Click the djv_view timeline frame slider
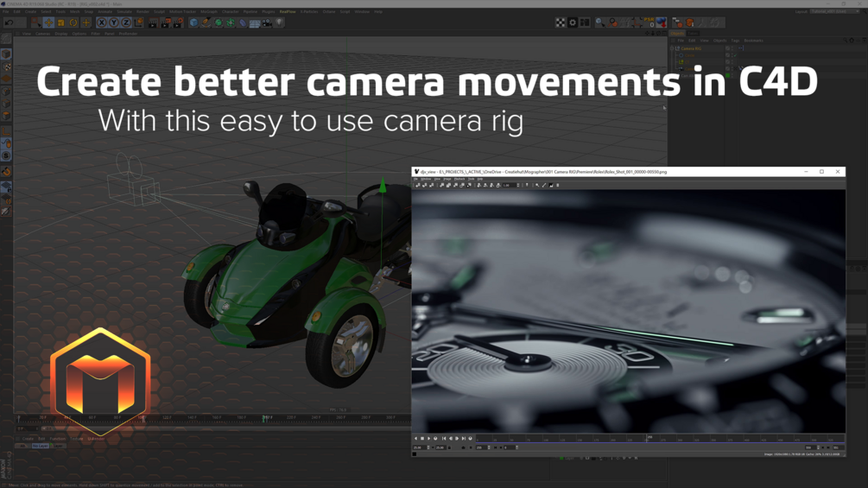 tap(661, 438)
